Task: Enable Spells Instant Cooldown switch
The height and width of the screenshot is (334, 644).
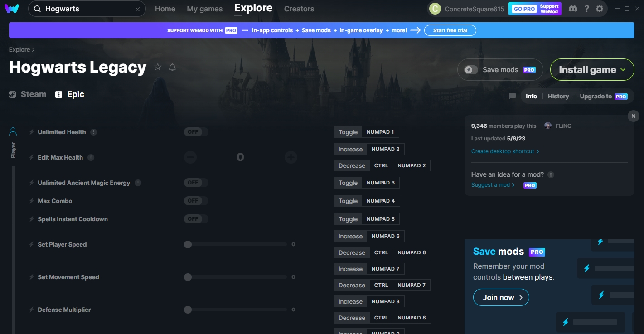Action: click(196, 219)
